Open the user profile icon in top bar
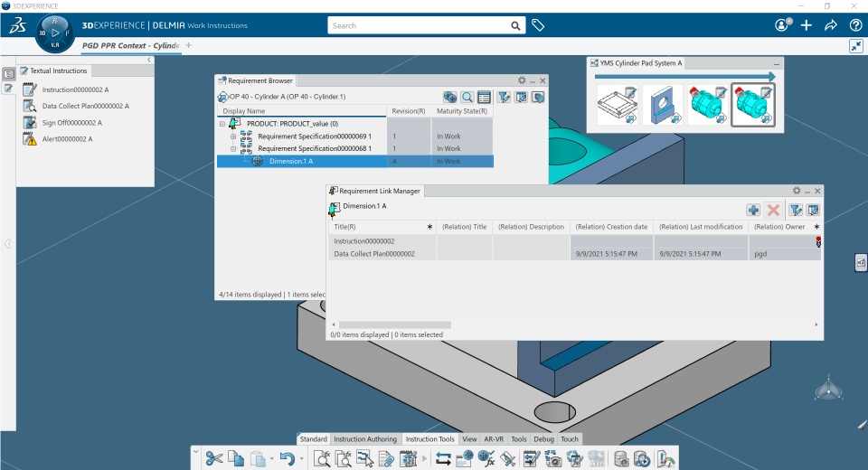The image size is (868, 470). pos(781,25)
